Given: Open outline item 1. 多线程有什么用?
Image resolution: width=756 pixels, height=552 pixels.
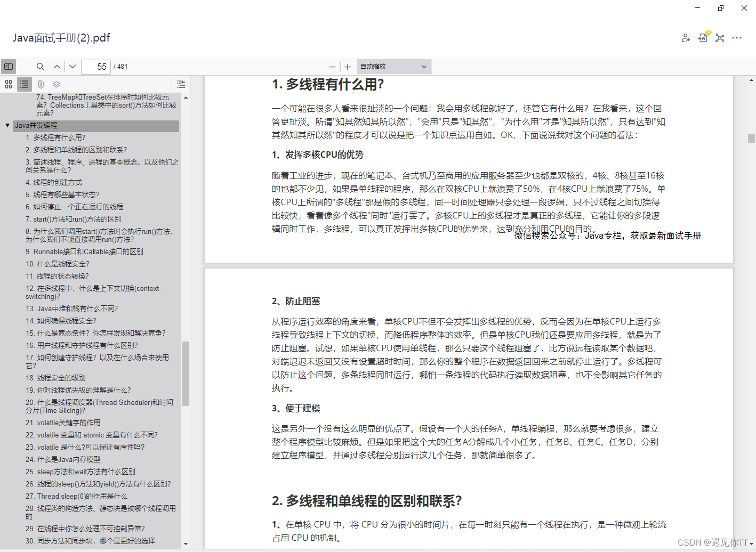Looking at the screenshot, I should coord(55,137).
